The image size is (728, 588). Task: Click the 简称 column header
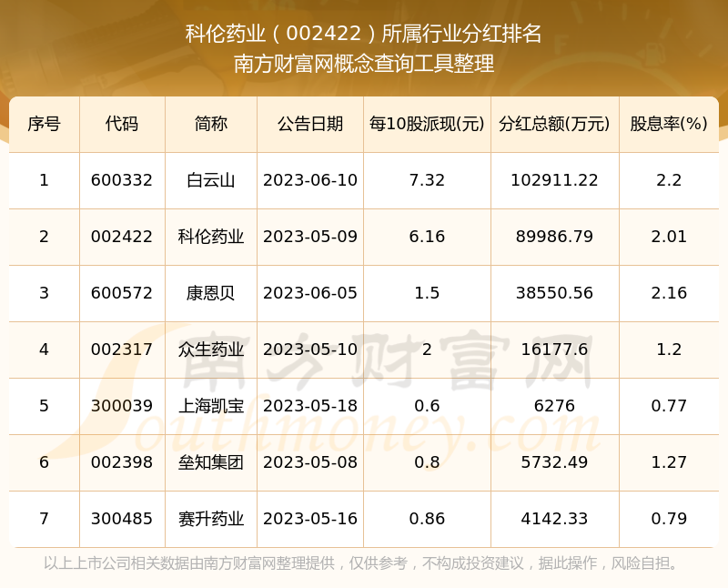[x=211, y=124]
